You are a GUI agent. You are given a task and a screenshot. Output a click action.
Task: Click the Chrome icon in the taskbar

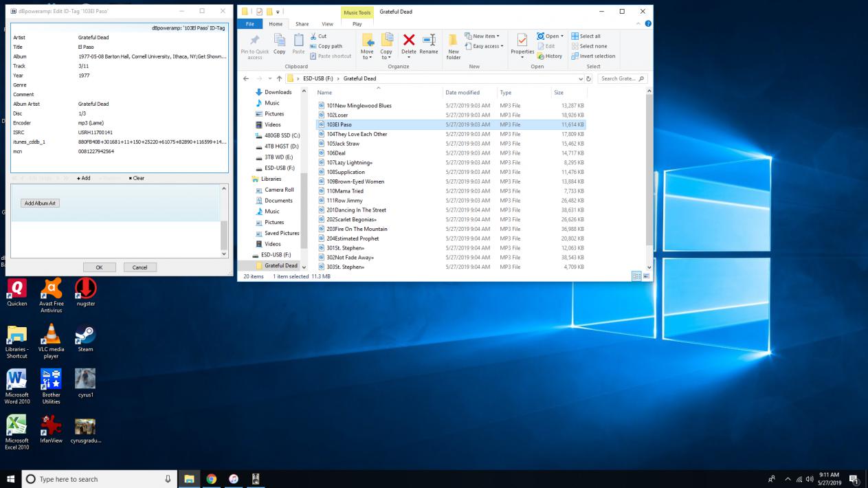[x=212, y=479]
